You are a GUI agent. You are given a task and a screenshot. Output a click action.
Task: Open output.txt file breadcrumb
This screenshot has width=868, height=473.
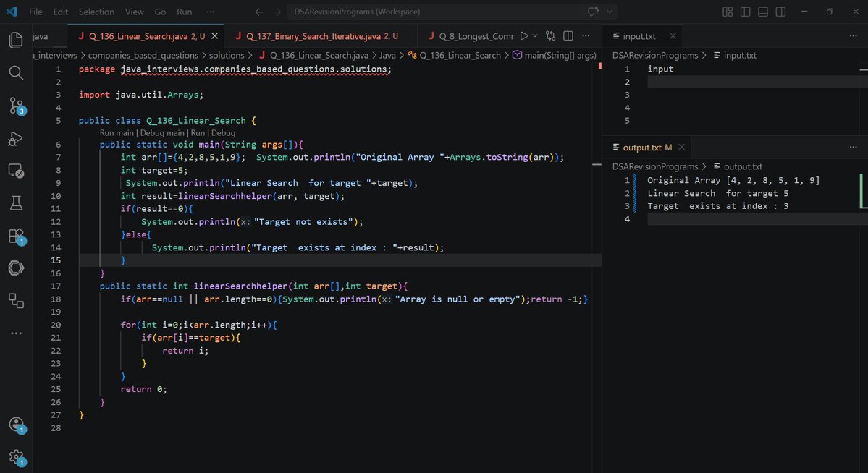click(738, 166)
